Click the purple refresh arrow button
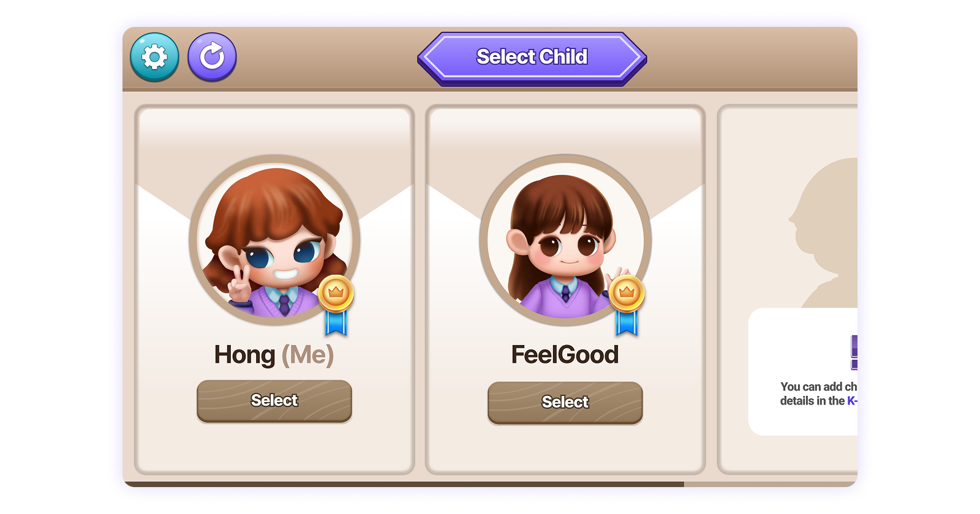 point(212,57)
